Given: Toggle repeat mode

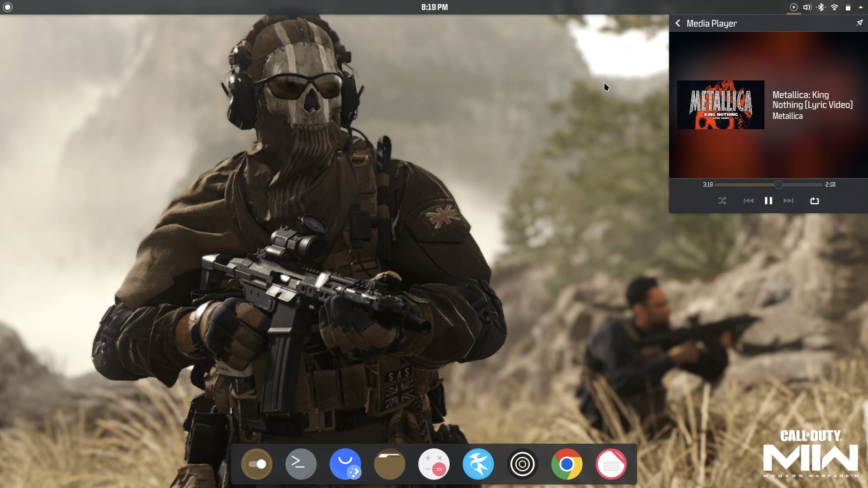Looking at the screenshot, I should click(x=815, y=201).
